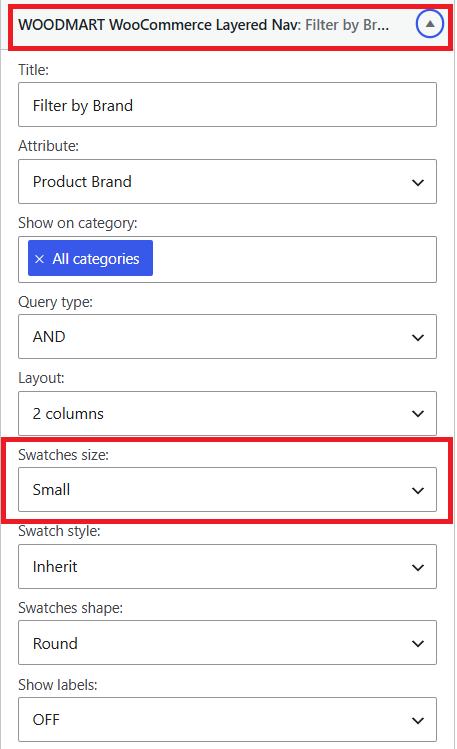The image size is (457, 749).
Task: Click the Attribute label
Action: 48,146
